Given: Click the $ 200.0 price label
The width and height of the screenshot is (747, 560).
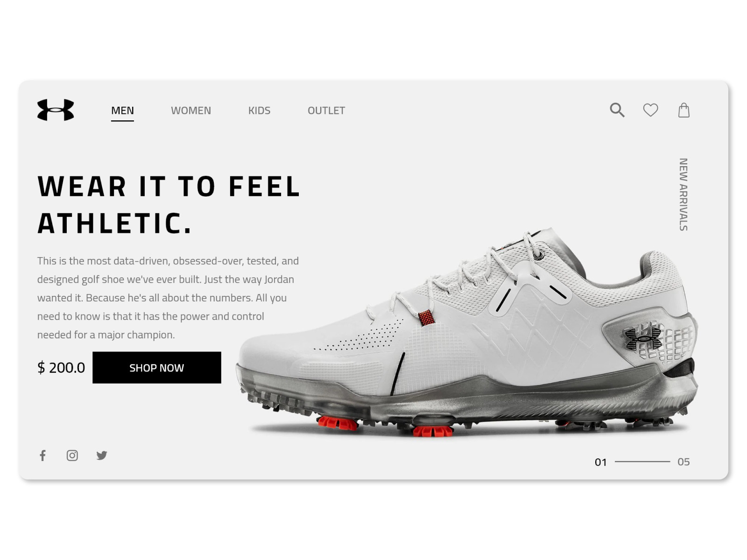Looking at the screenshot, I should 61,368.
